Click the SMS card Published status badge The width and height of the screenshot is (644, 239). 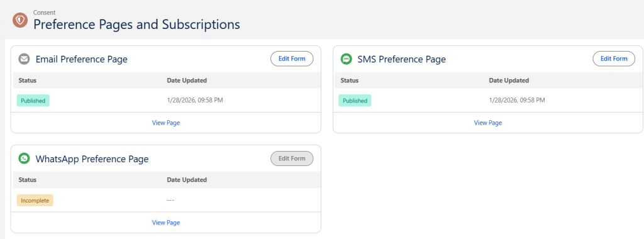pos(355,101)
